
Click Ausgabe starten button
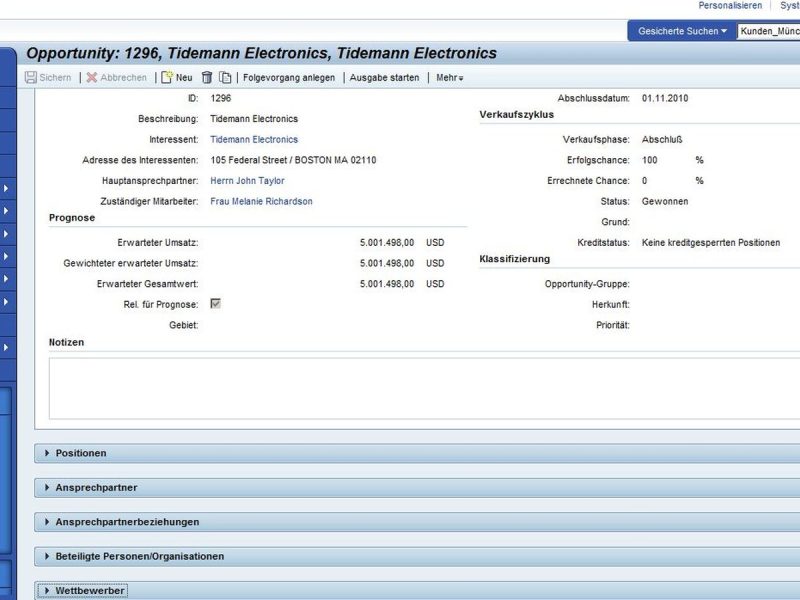pos(384,78)
